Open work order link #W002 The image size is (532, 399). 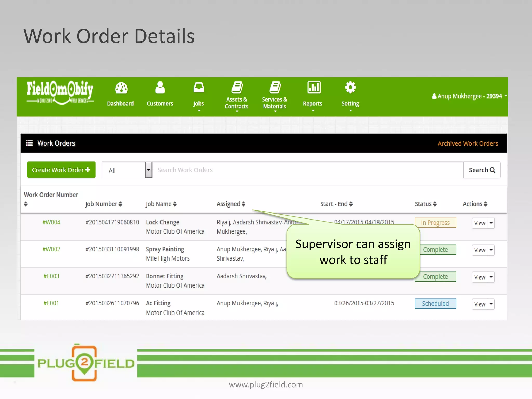click(x=51, y=249)
